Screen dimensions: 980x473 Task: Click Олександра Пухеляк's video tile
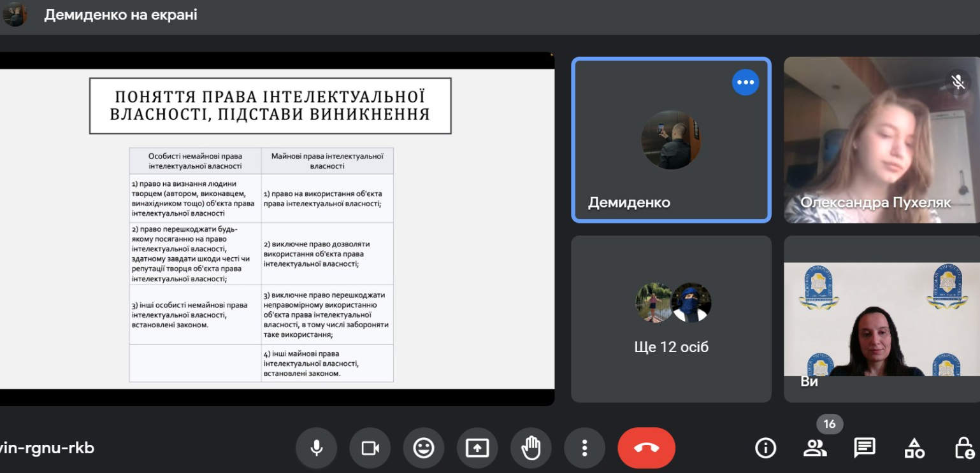[x=881, y=140]
